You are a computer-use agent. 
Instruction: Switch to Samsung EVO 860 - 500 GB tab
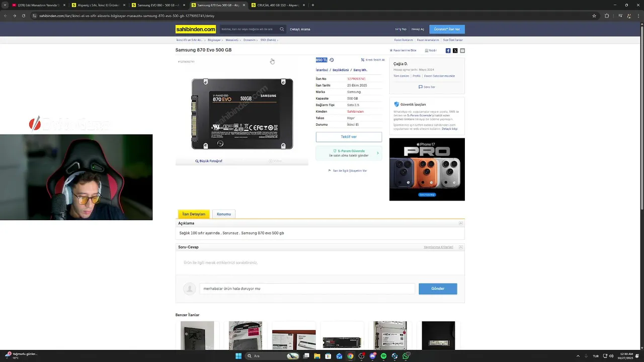(158, 5)
